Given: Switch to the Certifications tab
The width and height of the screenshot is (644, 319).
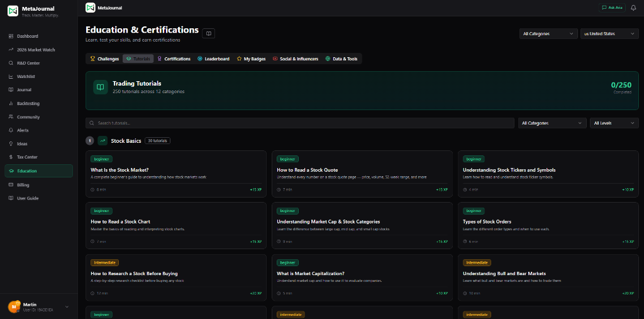Looking at the screenshot, I should (x=174, y=59).
